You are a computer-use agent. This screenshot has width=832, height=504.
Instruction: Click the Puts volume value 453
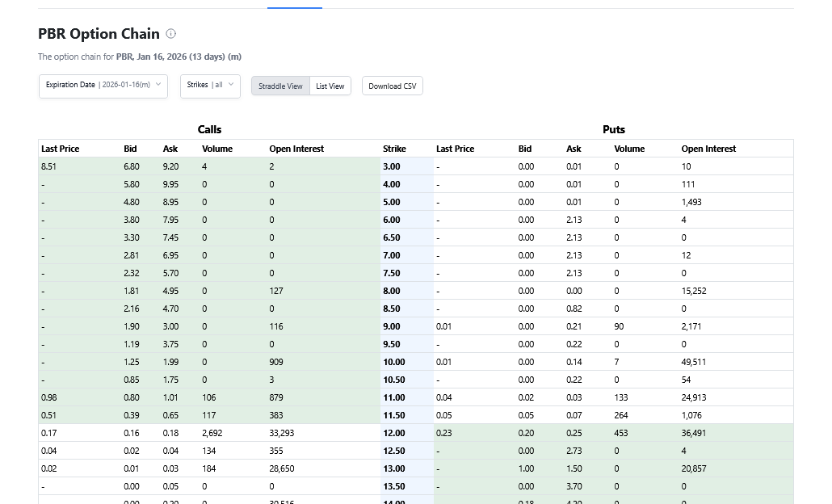click(621, 433)
